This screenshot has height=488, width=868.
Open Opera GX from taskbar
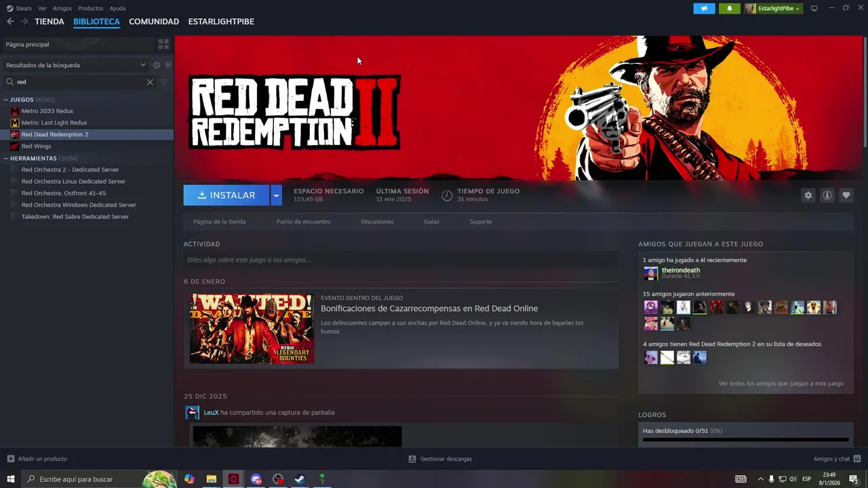pyautogui.click(x=234, y=479)
